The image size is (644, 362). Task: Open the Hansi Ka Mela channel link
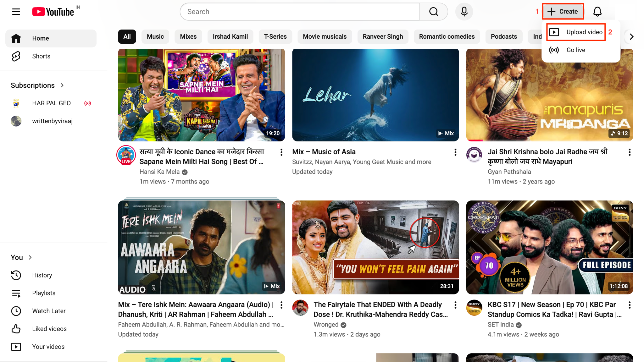pos(159,172)
